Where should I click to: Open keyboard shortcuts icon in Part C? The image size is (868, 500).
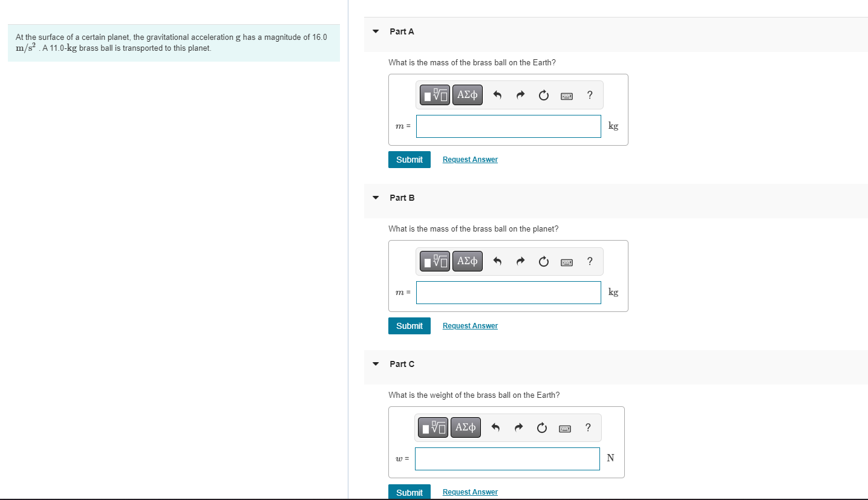565,428
